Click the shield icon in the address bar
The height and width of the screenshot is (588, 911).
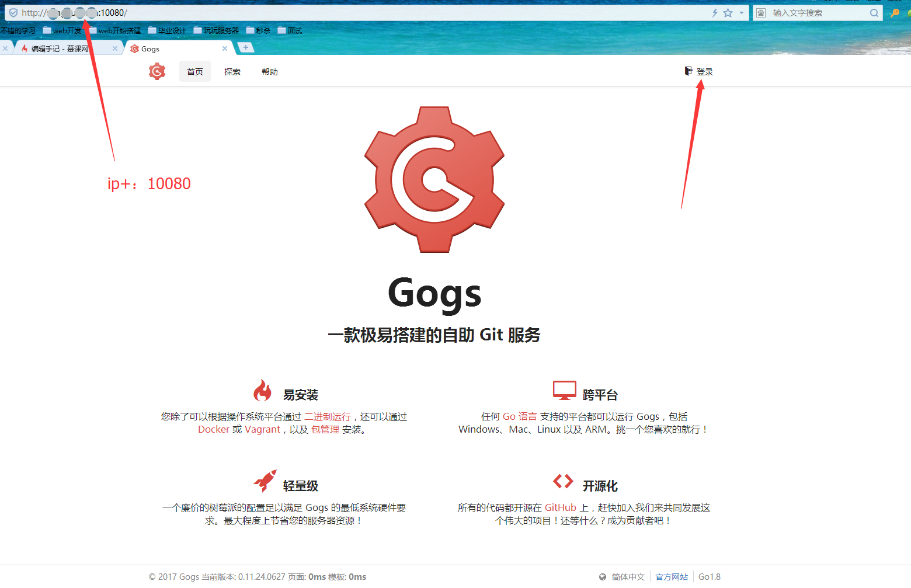tap(13, 12)
